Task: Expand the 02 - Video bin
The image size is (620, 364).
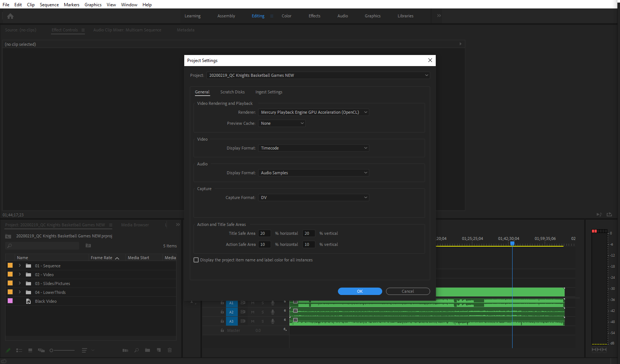Action: pos(20,274)
